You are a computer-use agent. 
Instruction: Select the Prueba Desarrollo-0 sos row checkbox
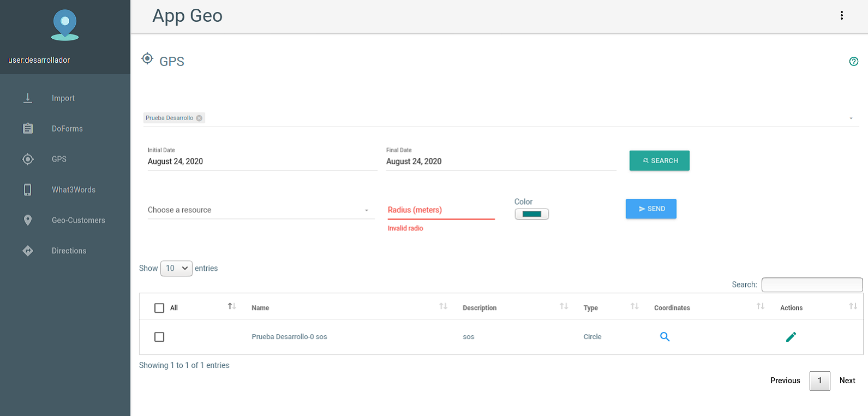point(159,337)
